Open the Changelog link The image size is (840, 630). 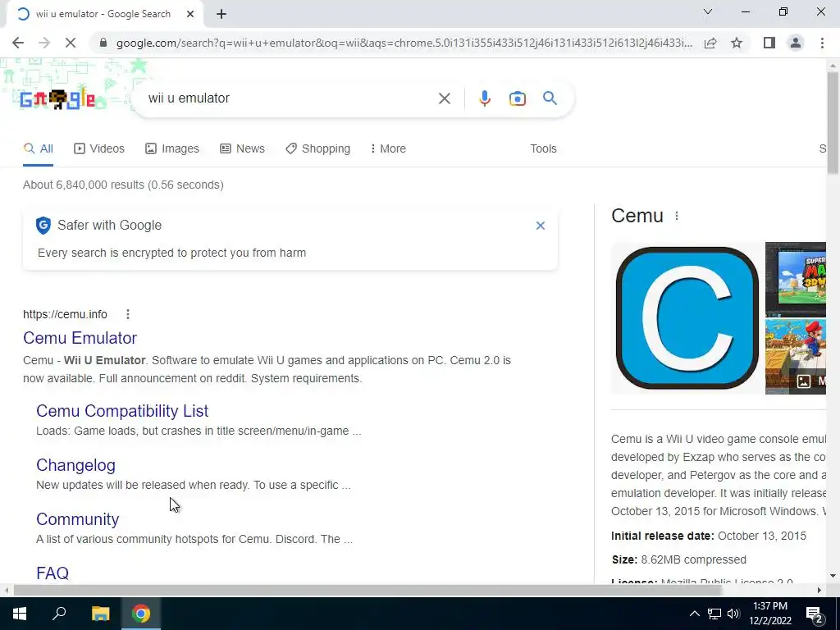click(x=75, y=465)
